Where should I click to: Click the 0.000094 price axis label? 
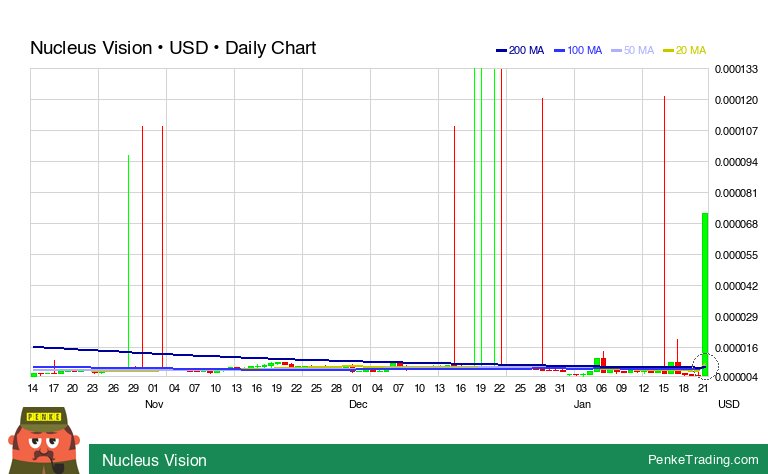point(736,162)
